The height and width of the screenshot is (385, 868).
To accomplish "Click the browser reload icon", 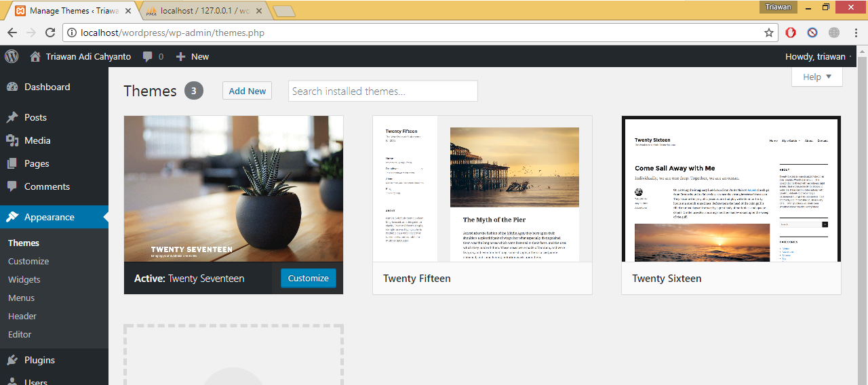I will click(x=50, y=33).
